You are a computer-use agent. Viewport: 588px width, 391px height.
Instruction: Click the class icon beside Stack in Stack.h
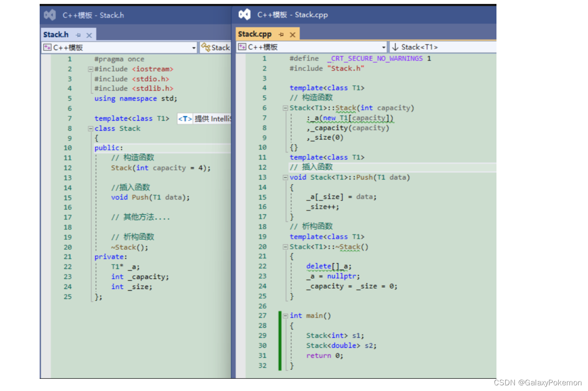[x=206, y=47]
